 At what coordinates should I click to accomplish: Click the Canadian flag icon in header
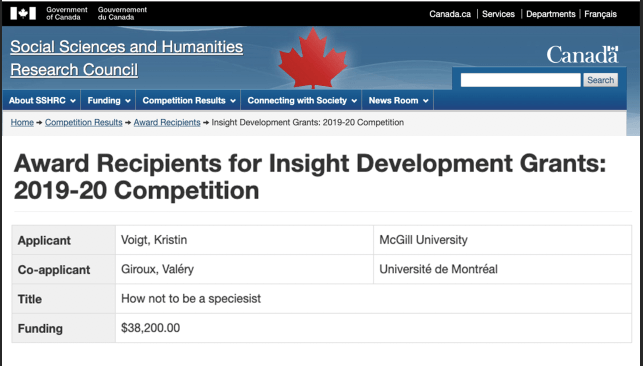coord(23,14)
